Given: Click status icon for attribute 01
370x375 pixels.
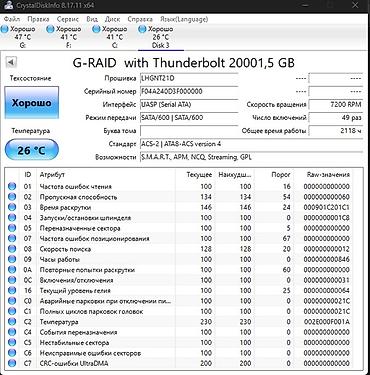Looking at the screenshot, I should (12, 186).
